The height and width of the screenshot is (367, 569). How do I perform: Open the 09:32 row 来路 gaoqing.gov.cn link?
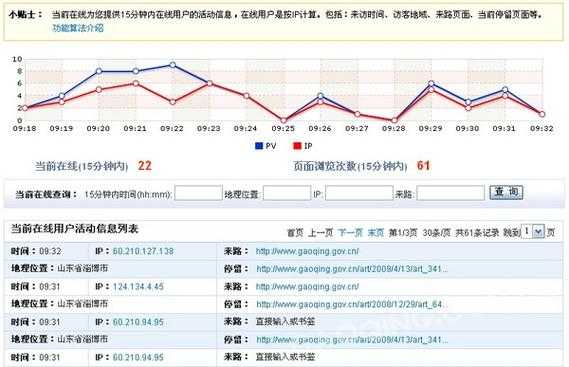pyautogui.click(x=307, y=251)
